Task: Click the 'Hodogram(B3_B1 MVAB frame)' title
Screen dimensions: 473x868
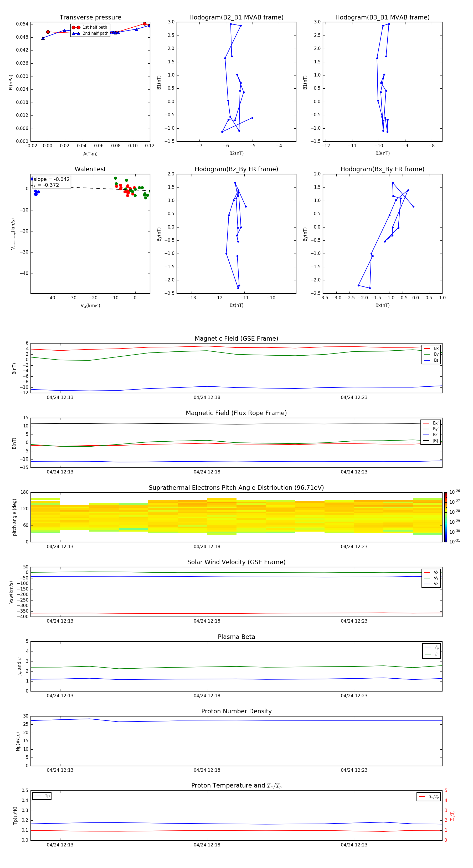Action: point(382,18)
